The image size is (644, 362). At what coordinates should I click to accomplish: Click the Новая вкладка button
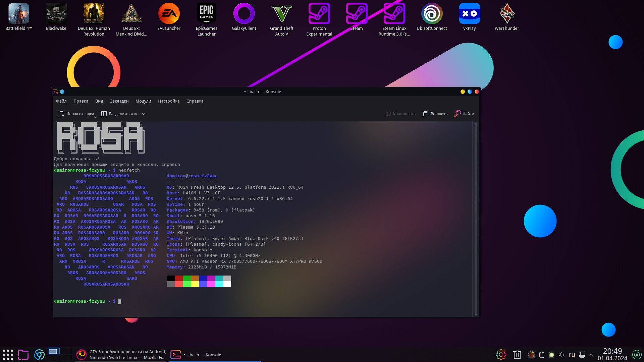pyautogui.click(x=76, y=114)
